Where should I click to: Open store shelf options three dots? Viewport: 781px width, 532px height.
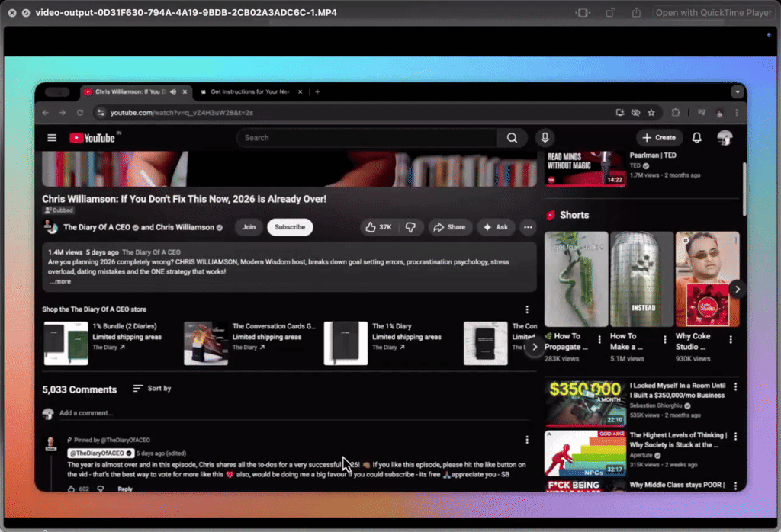(x=527, y=309)
